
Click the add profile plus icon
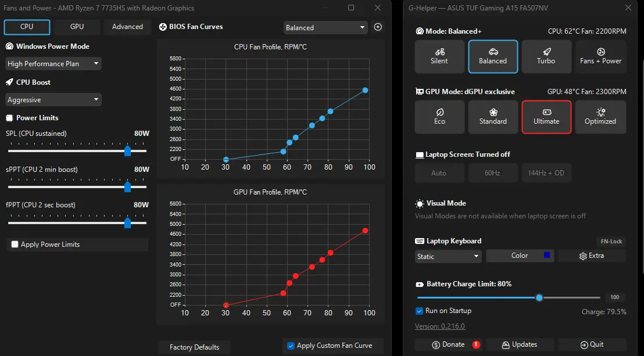[x=378, y=27]
